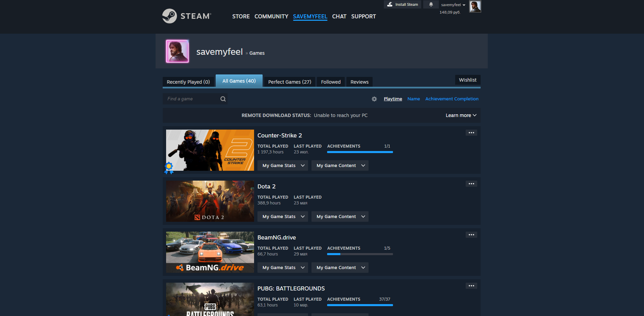Screen dimensions: 644x316
Task: Open the BeamNG.drive cover thumbnail
Action: pos(210,252)
